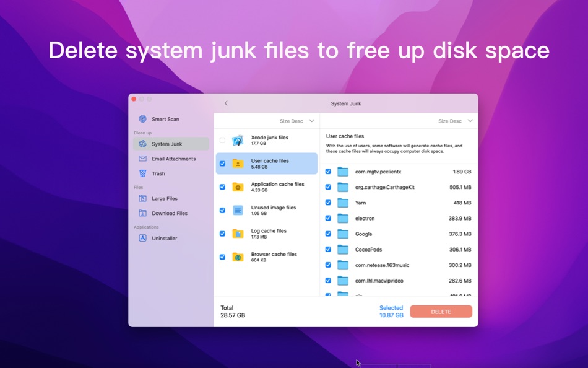Uncheck the Application cache files checkbox
This screenshot has width=588, height=368.
222,186
